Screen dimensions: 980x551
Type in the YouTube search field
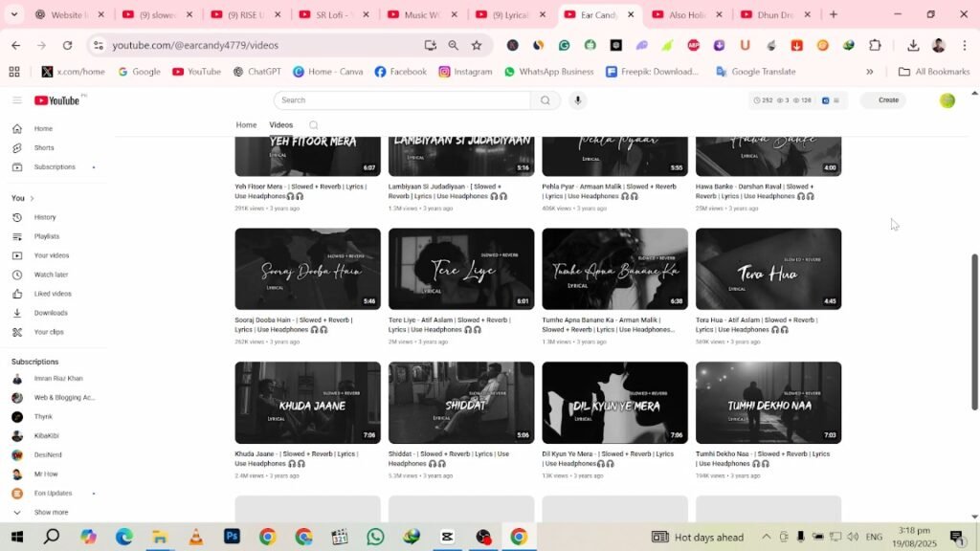[x=402, y=100]
